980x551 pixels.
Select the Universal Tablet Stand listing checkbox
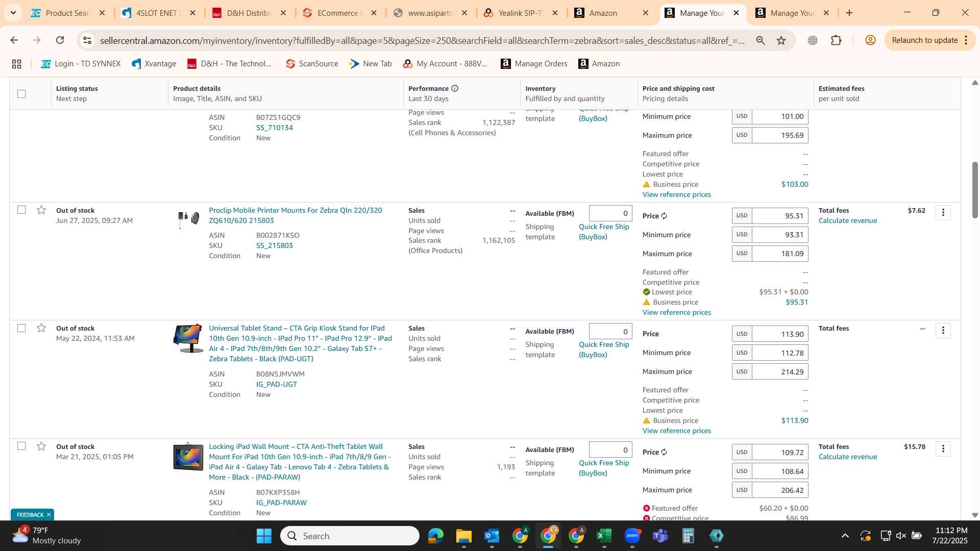(21, 328)
